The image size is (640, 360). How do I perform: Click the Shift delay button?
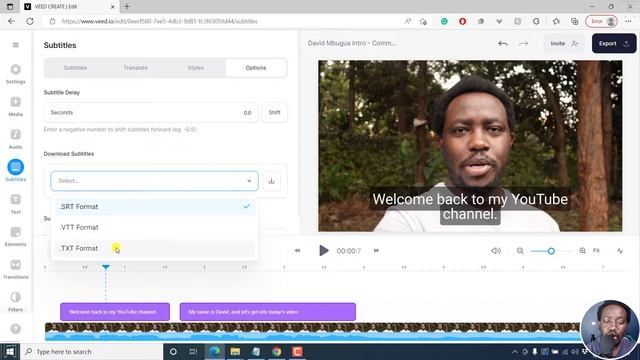[x=274, y=112]
